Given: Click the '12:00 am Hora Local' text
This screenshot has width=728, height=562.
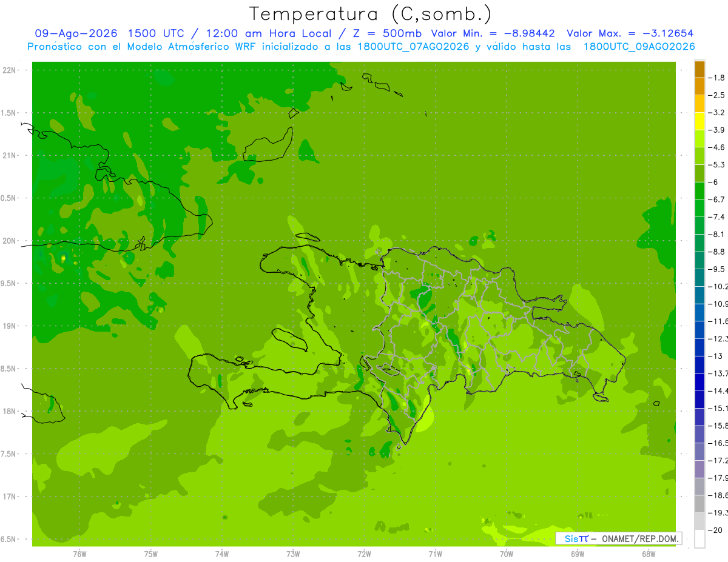Looking at the screenshot, I should (269, 33).
